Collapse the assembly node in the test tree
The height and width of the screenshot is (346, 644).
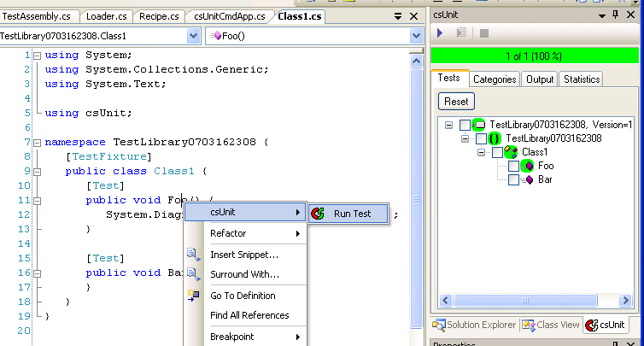(x=449, y=125)
